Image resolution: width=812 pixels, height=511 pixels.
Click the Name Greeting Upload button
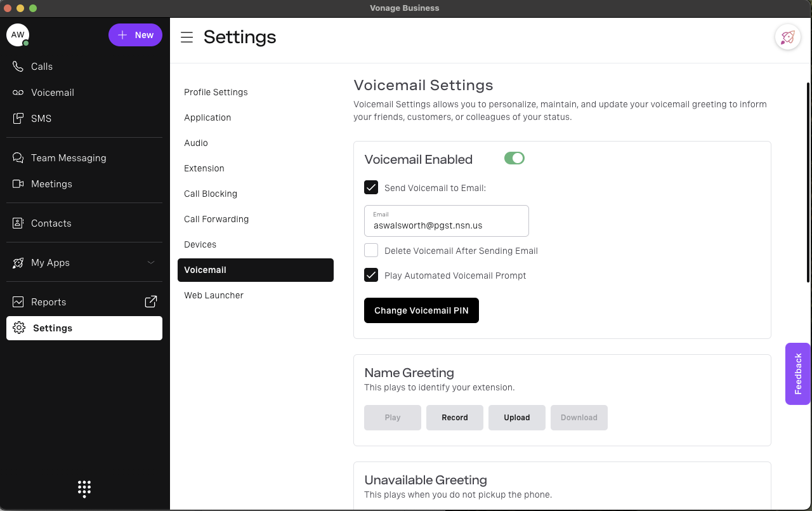517,418
